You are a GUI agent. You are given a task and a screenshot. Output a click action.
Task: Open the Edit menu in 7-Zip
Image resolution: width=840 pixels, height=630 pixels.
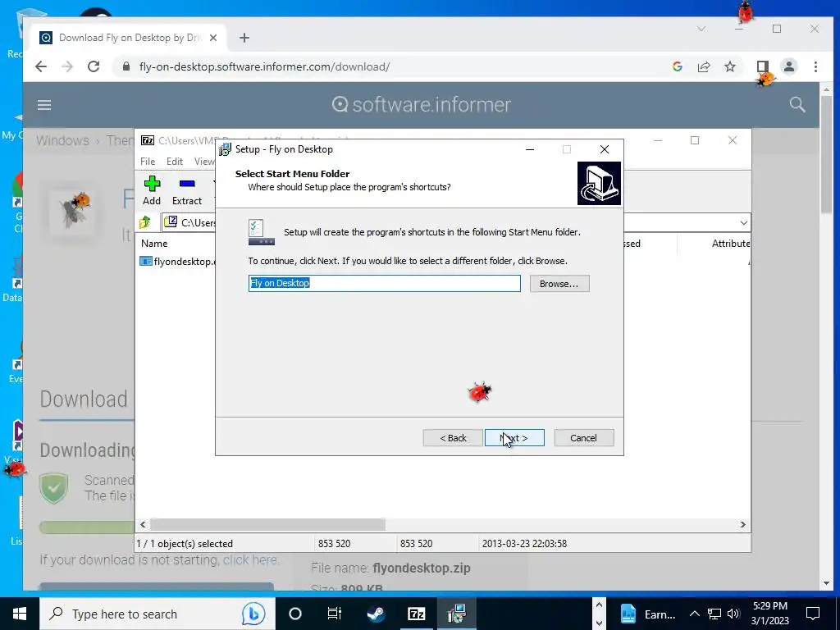tap(174, 162)
